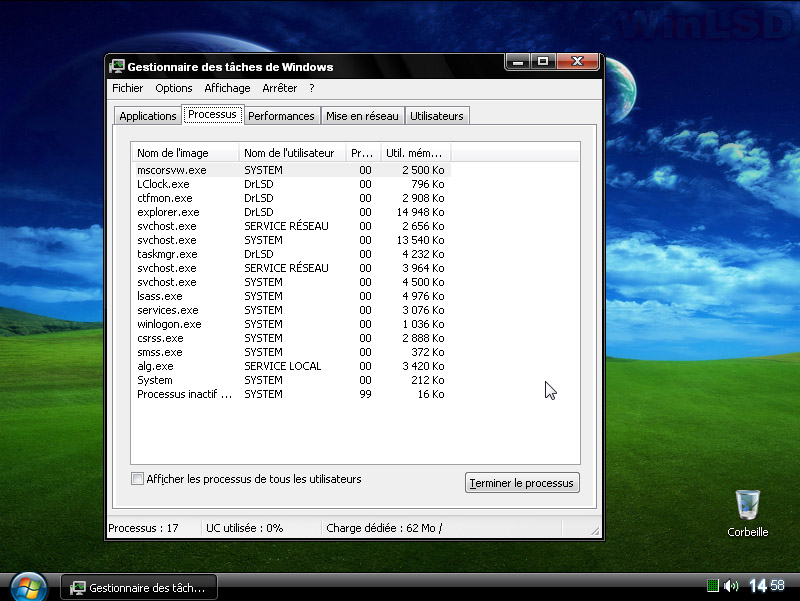
Task: Click the taskbar clock showing 14 58
Action: click(766, 586)
